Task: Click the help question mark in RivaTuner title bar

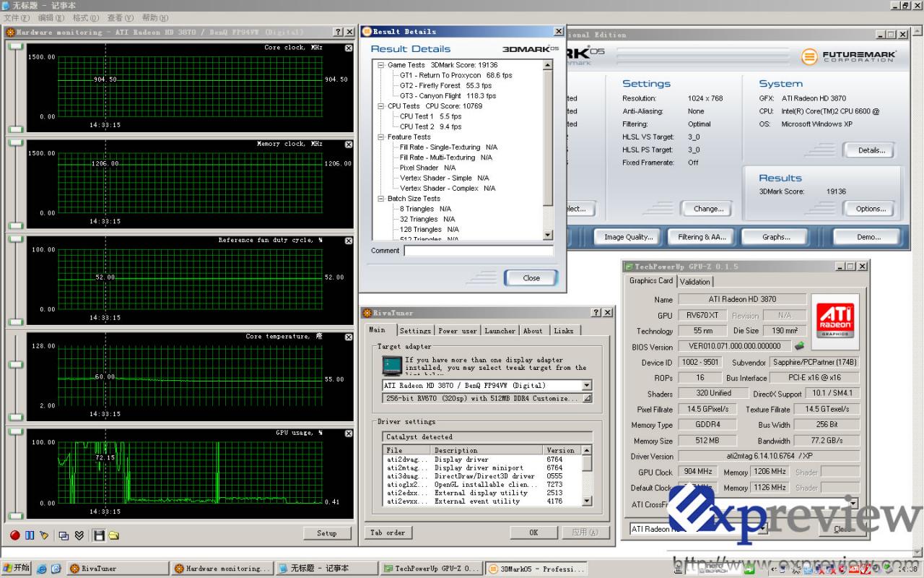Action: click(x=596, y=313)
